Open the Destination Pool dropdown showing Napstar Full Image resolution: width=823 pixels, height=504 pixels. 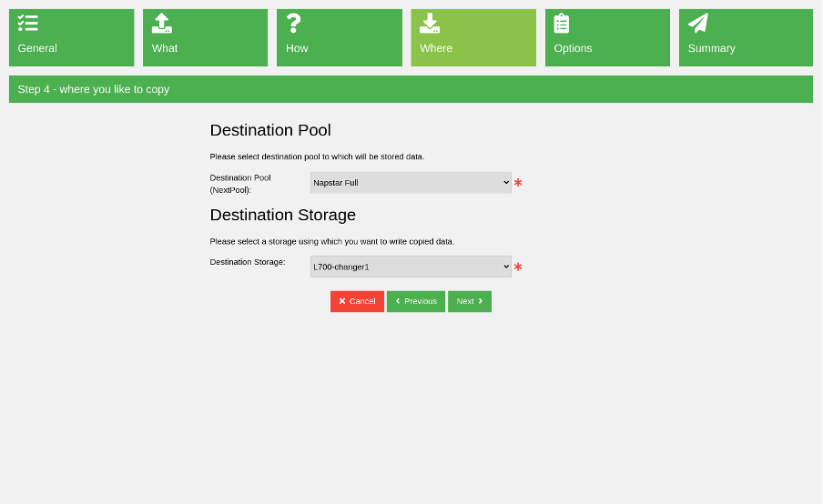pyautogui.click(x=411, y=183)
